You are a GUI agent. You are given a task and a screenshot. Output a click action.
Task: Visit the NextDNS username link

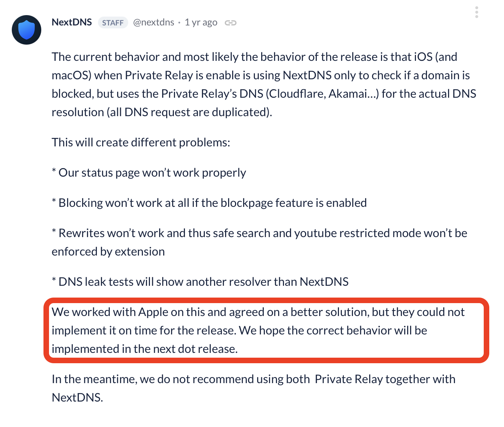tap(154, 22)
